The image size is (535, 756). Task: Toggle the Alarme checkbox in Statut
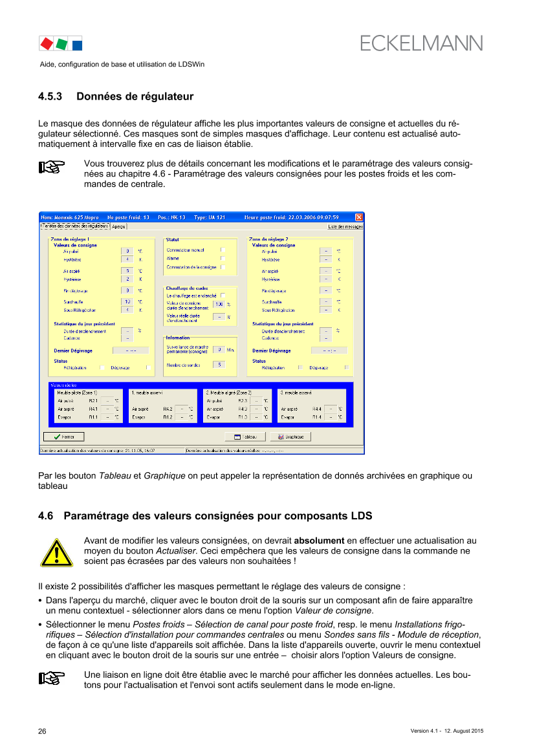tap(223, 258)
